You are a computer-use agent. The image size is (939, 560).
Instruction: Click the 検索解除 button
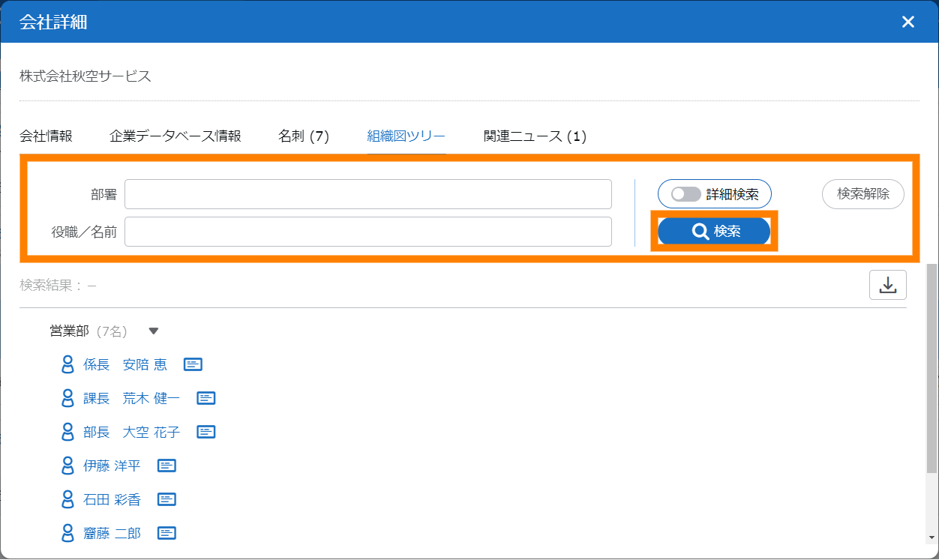click(x=863, y=193)
